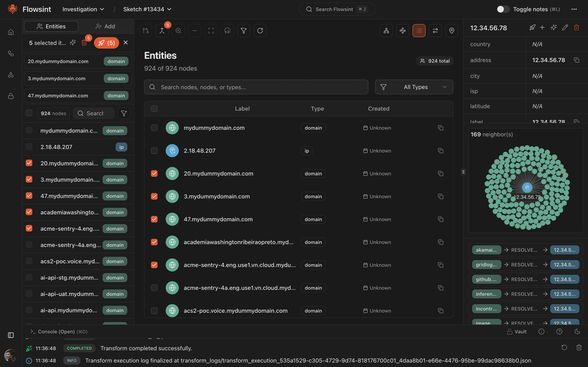Open map location pin view
588x367 pixels.
(452, 31)
